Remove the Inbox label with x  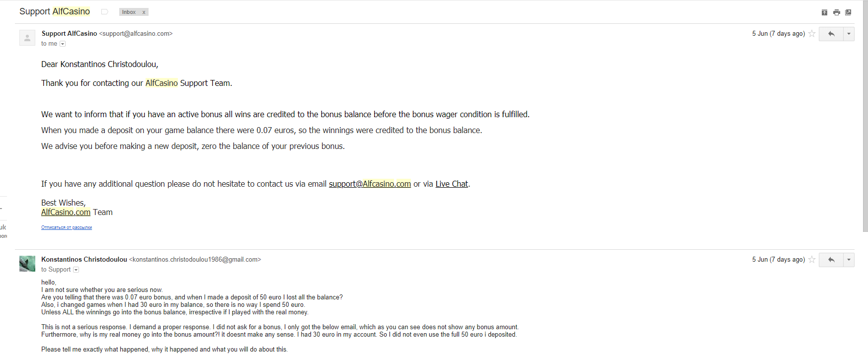(144, 12)
